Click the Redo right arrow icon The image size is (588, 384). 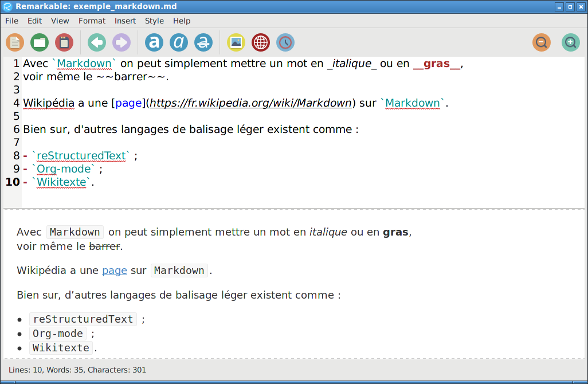point(121,42)
